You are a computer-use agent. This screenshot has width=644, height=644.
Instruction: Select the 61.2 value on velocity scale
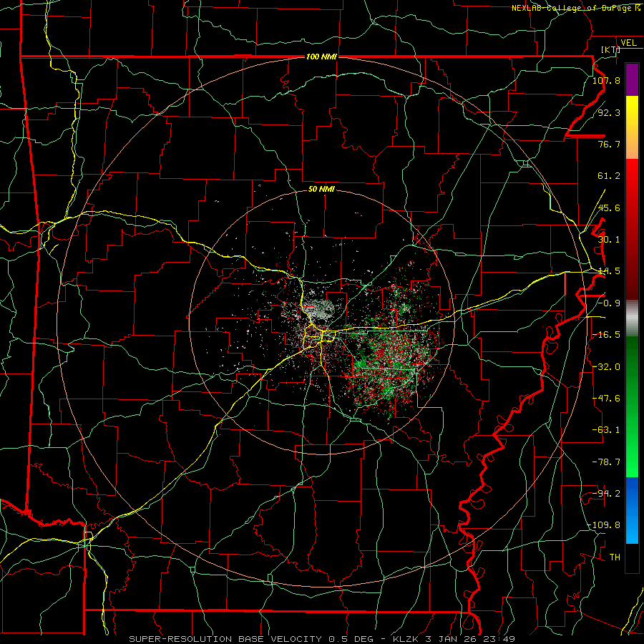[x=609, y=176]
